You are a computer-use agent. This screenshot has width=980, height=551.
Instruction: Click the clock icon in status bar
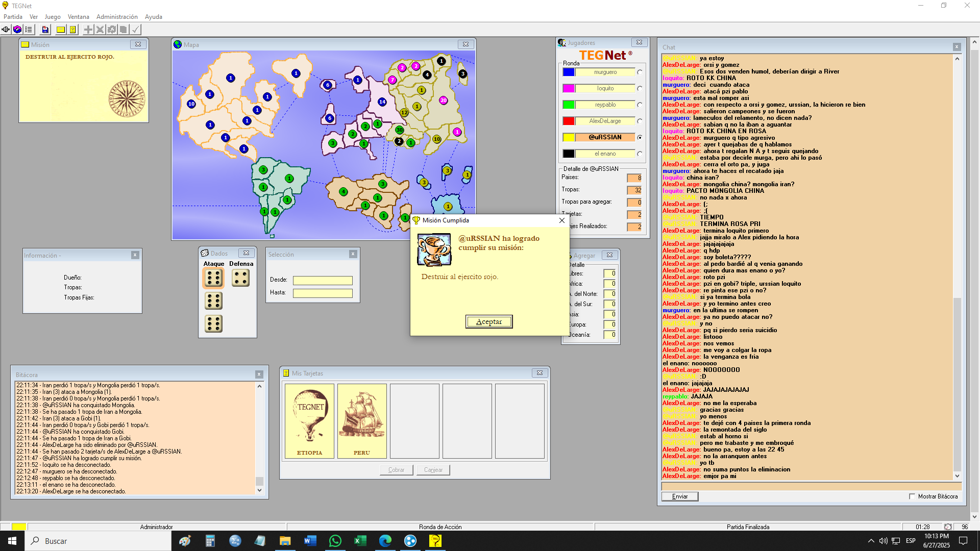[948, 527]
